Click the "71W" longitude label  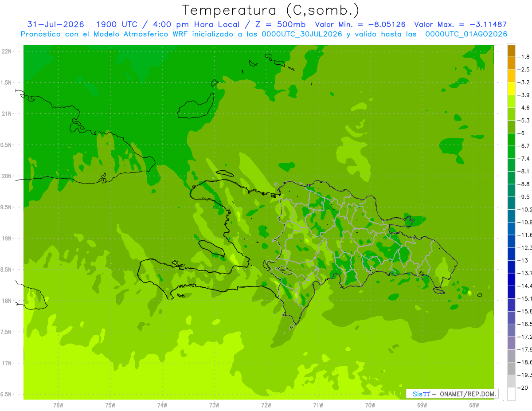pos(318,405)
